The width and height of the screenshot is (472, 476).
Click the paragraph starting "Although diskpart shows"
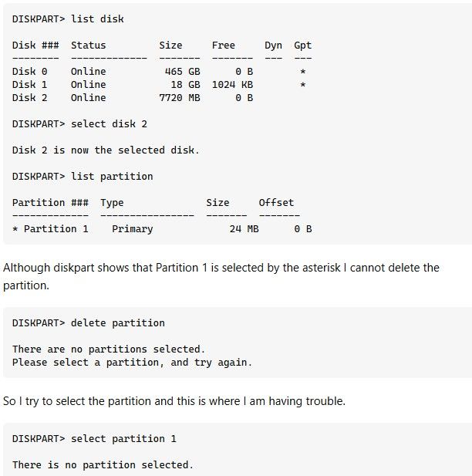(221, 276)
